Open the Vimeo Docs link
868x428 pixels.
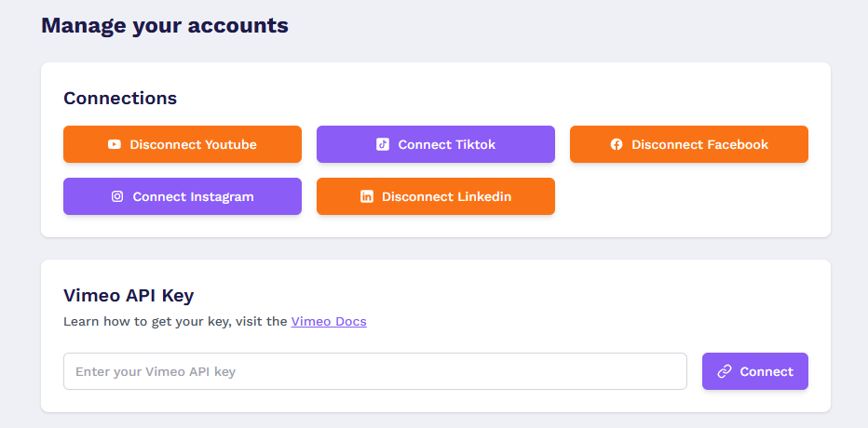329,321
